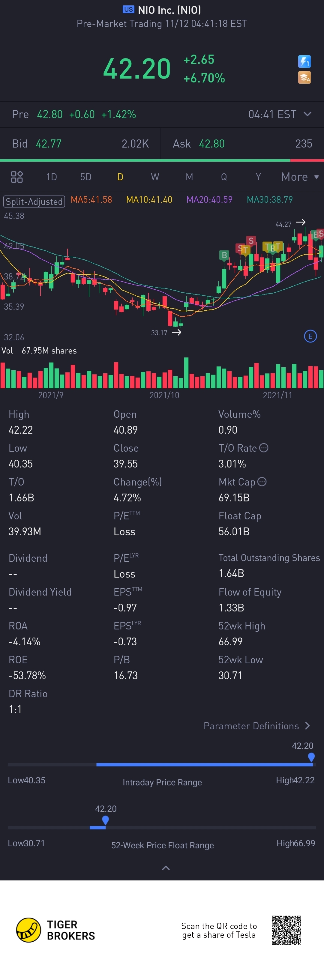324x980 pixels.
Task: Expand the 04:41 EST pre-market chevron
Action: [x=307, y=114]
